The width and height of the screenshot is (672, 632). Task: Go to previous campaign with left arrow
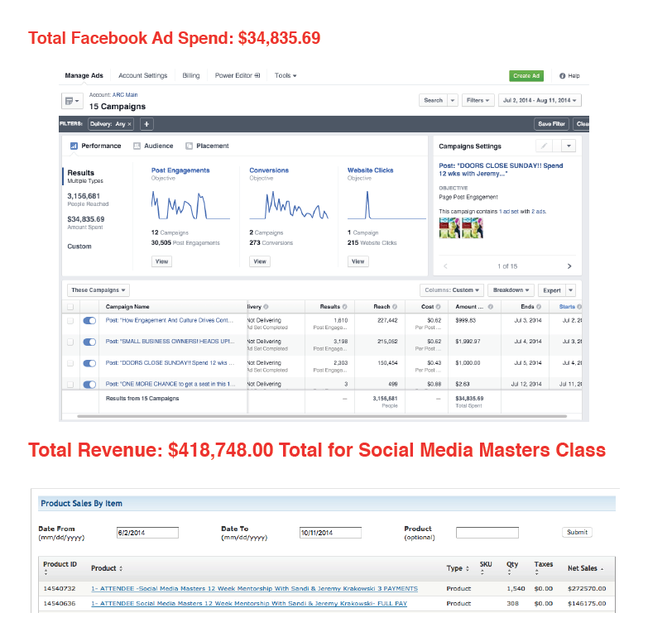click(x=445, y=266)
